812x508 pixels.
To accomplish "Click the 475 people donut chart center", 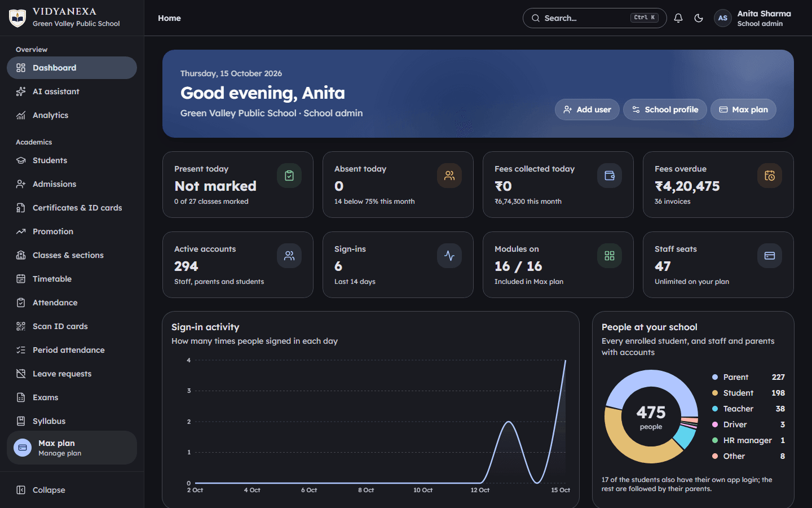I will (651, 417).
